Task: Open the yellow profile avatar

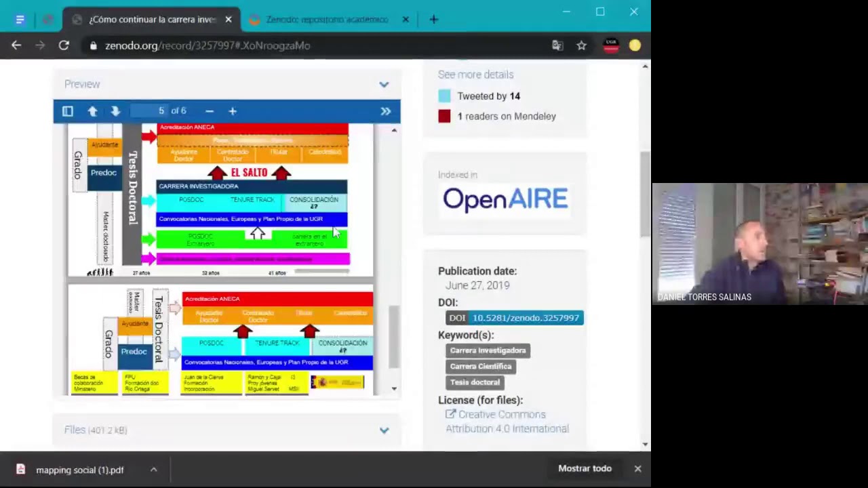Action: pos(635,45)
